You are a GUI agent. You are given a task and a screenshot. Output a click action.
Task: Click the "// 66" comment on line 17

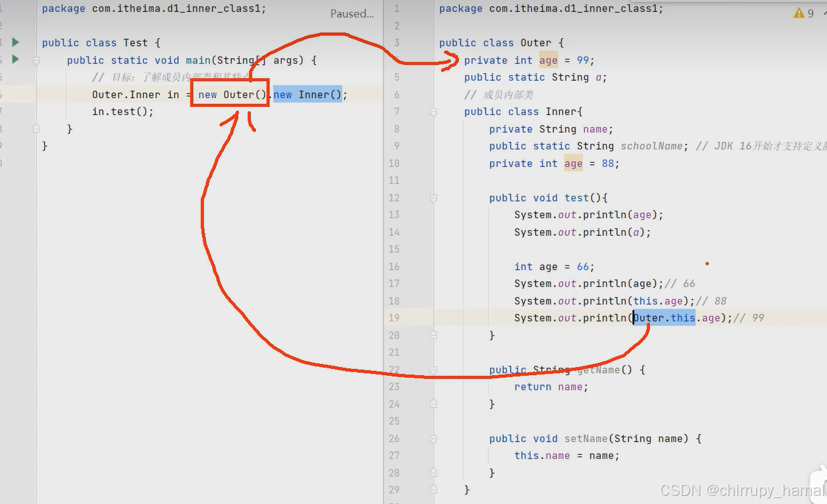[x=679, y=283]
